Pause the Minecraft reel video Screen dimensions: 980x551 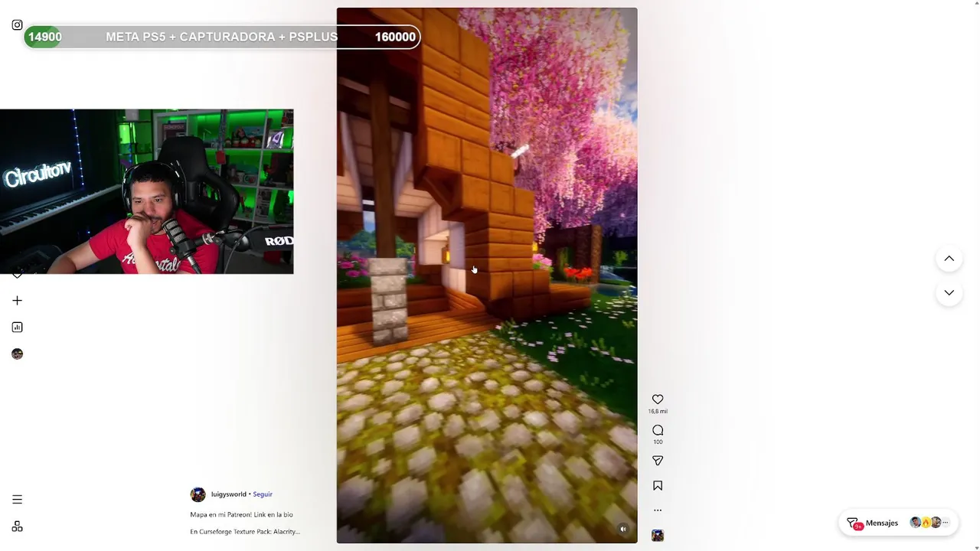coord(487,275)
